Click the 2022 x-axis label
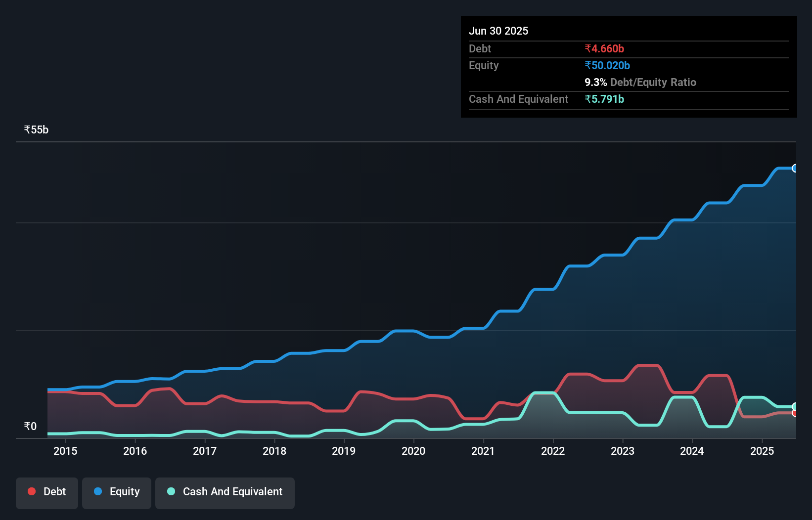 point(553,451)
